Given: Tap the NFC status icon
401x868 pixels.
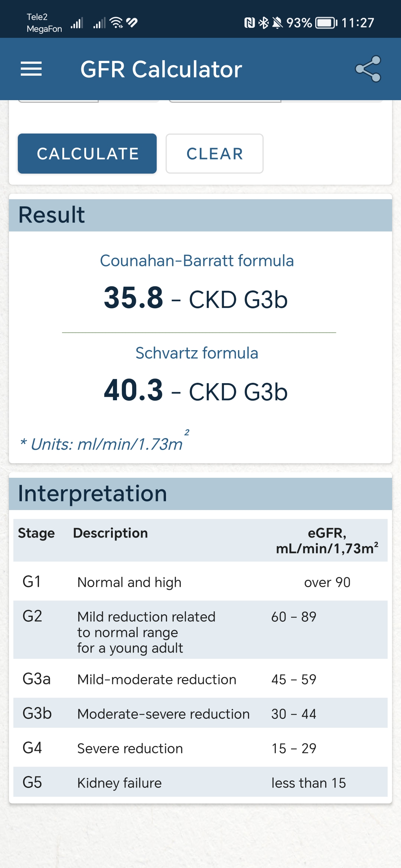Looking at the screenshot, I should [250, 23].
